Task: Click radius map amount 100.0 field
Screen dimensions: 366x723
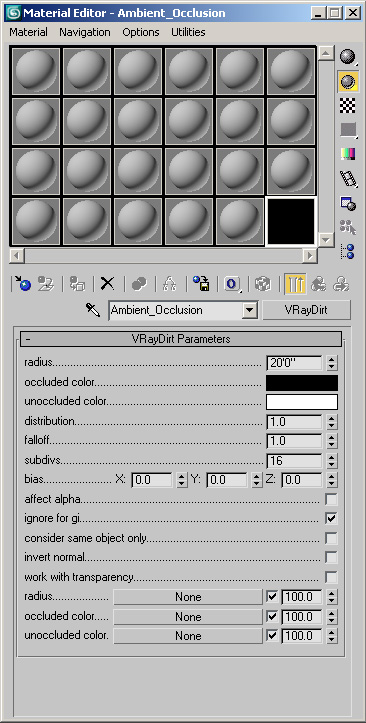Action: pyautogui.click(x=301, y=597)
